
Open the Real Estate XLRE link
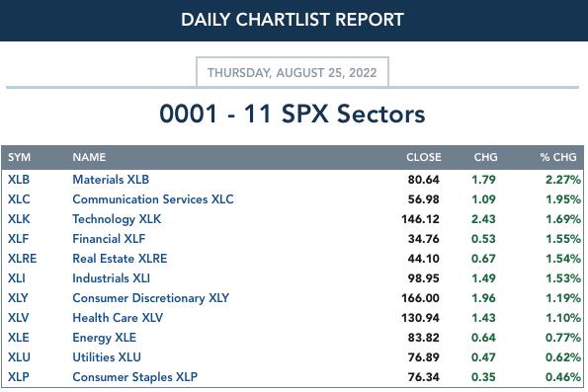(120, 259)
